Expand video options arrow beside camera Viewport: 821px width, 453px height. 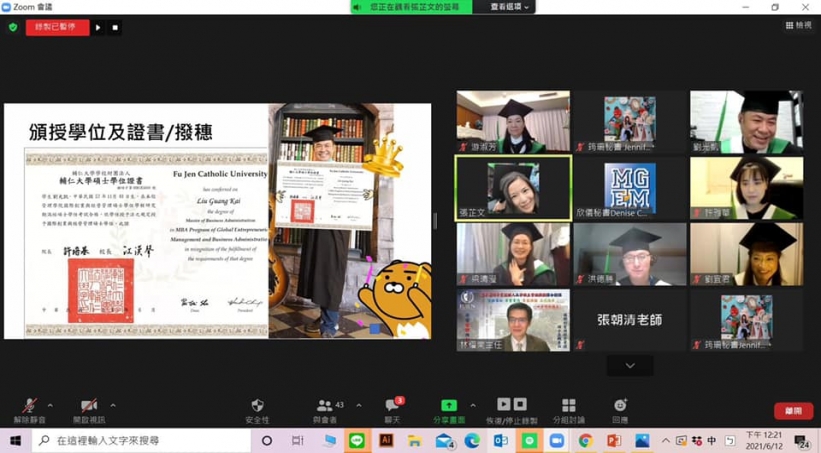coord(112,405)
